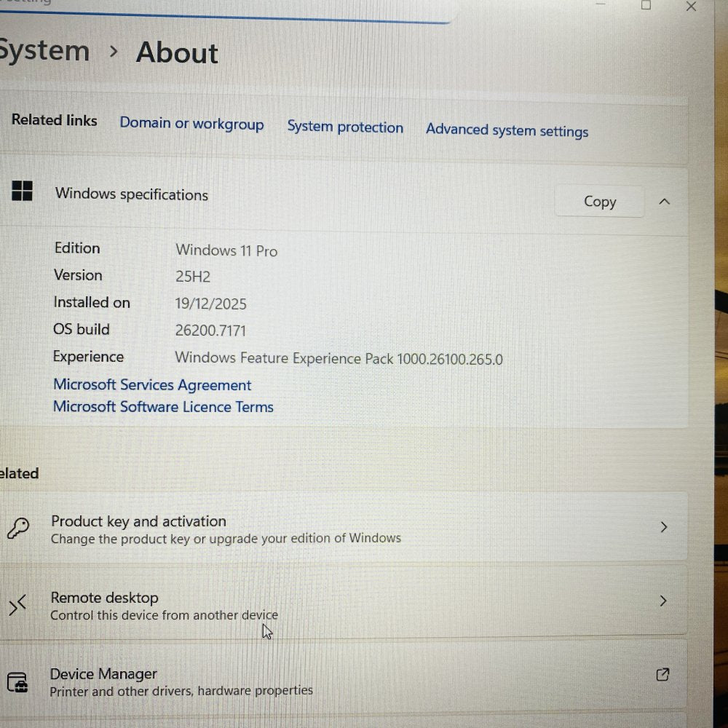Open Microsoft Services Agreement
728x728 pixels.
coord(151,384)
